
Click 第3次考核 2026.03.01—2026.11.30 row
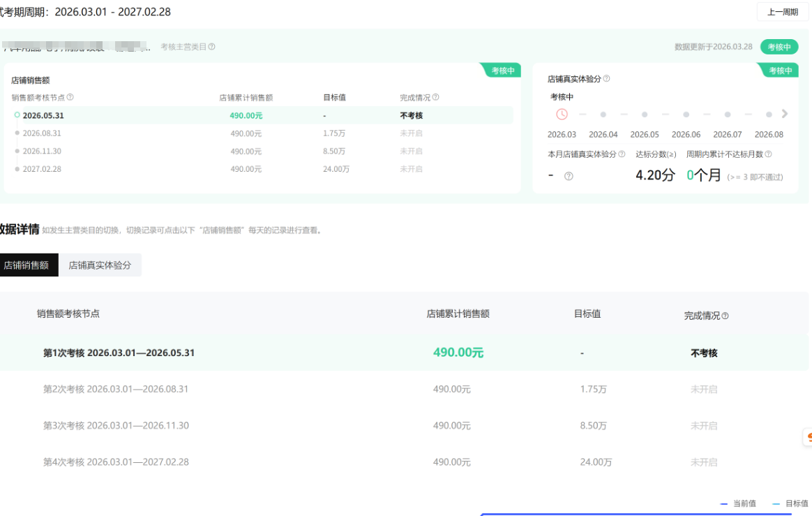[404, 425]
